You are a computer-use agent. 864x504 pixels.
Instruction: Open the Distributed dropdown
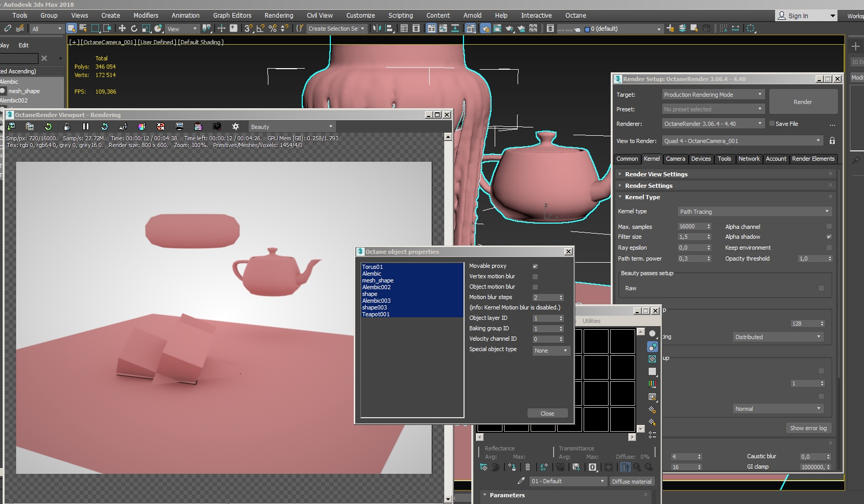(778, 337)
